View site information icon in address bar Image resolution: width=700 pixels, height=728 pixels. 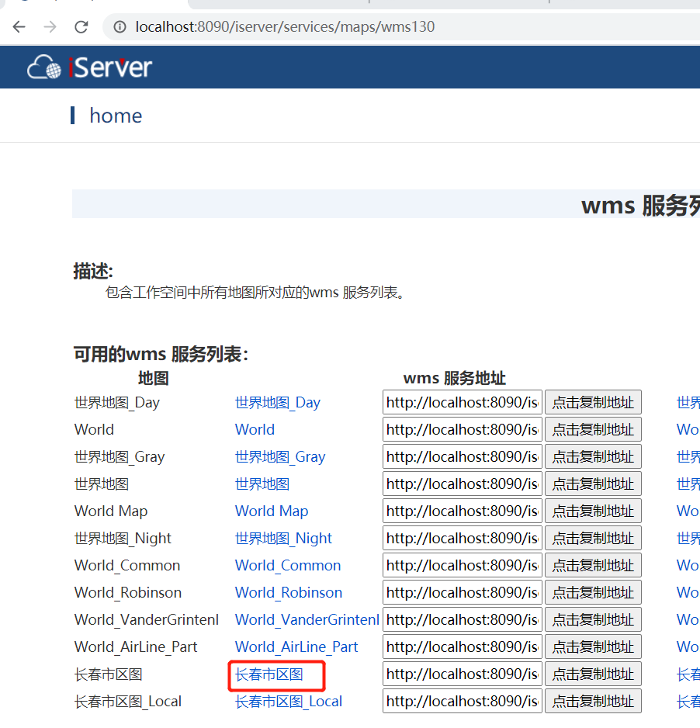pos(120,27)
